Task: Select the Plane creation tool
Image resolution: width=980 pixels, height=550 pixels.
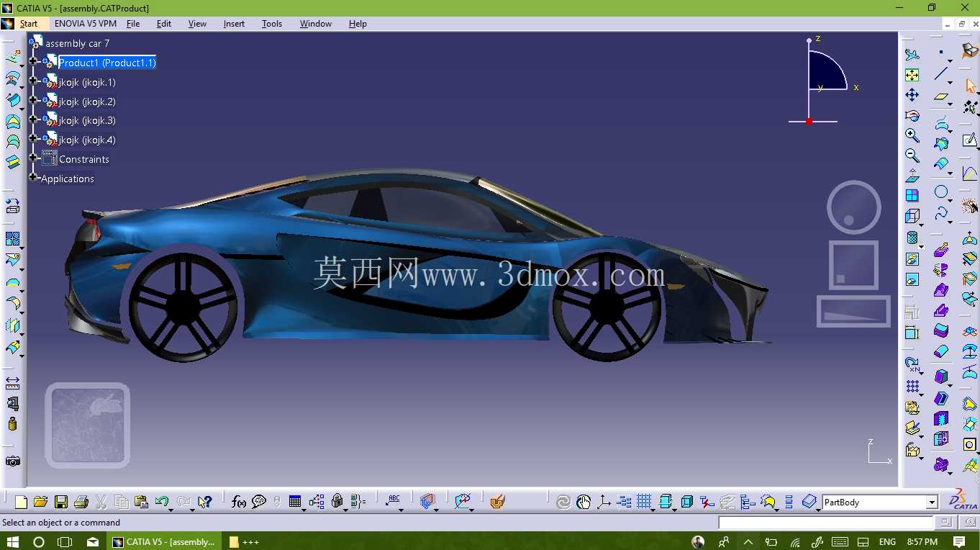Action: coord(941,96)
